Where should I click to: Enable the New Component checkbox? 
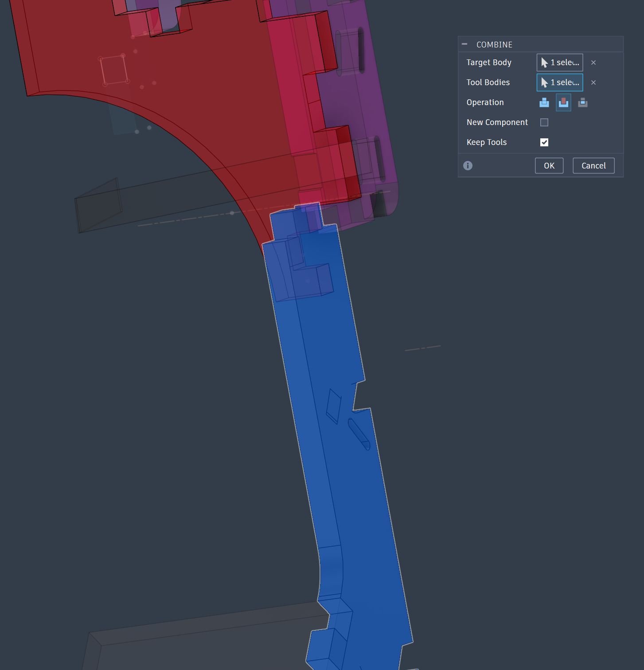point(544,122)
